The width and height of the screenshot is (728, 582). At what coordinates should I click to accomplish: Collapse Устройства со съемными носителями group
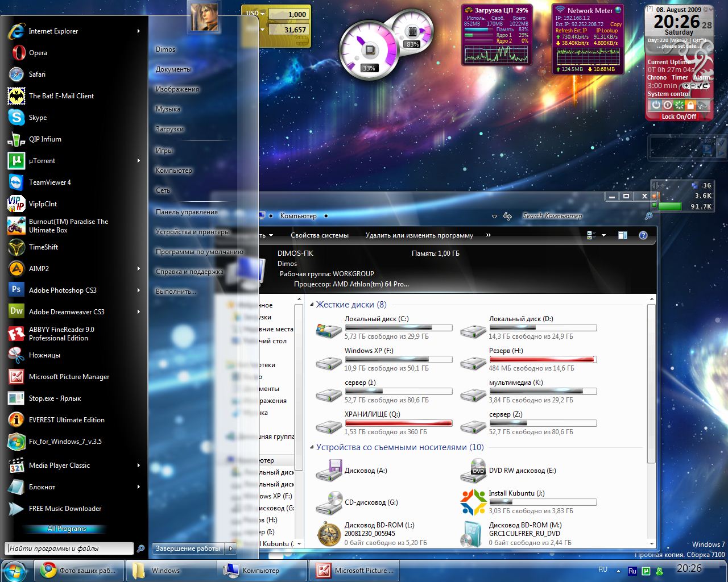tap(312, 448)
